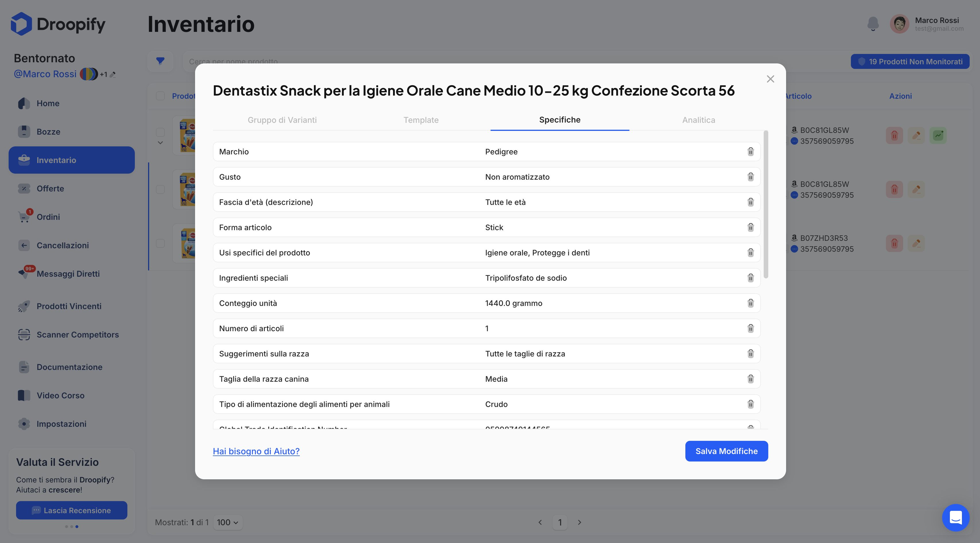Screen dimensions: 980x543
Task: Delete second B0C81GL85W product row
Action: point(894,189)
